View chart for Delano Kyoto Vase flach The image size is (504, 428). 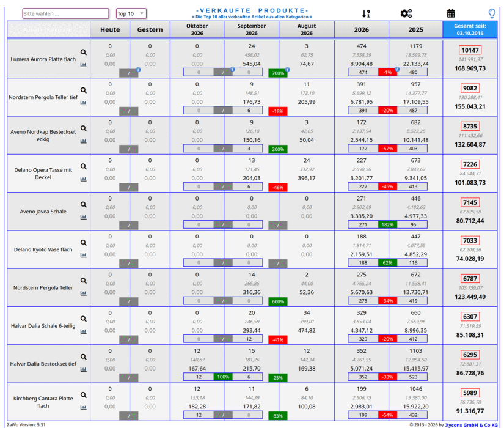point(84,255)
